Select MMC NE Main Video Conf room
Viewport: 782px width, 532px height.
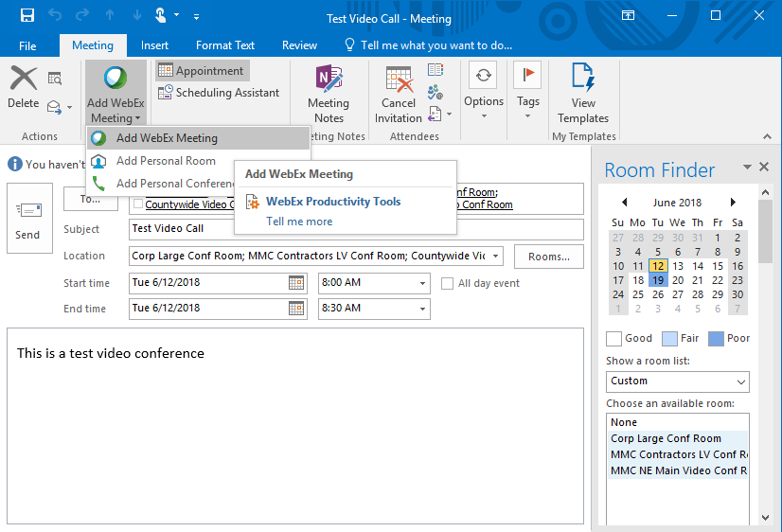tap(677, 470)
